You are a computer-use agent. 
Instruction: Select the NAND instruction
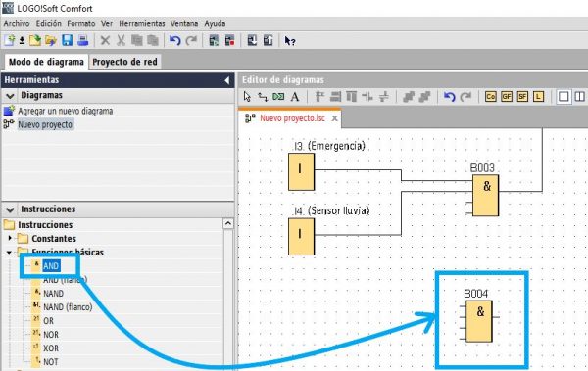[53, 294]
